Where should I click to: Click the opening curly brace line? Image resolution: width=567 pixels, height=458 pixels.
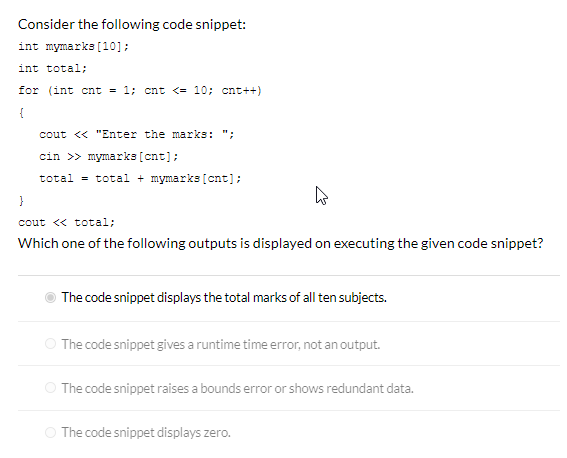point(21,113)
